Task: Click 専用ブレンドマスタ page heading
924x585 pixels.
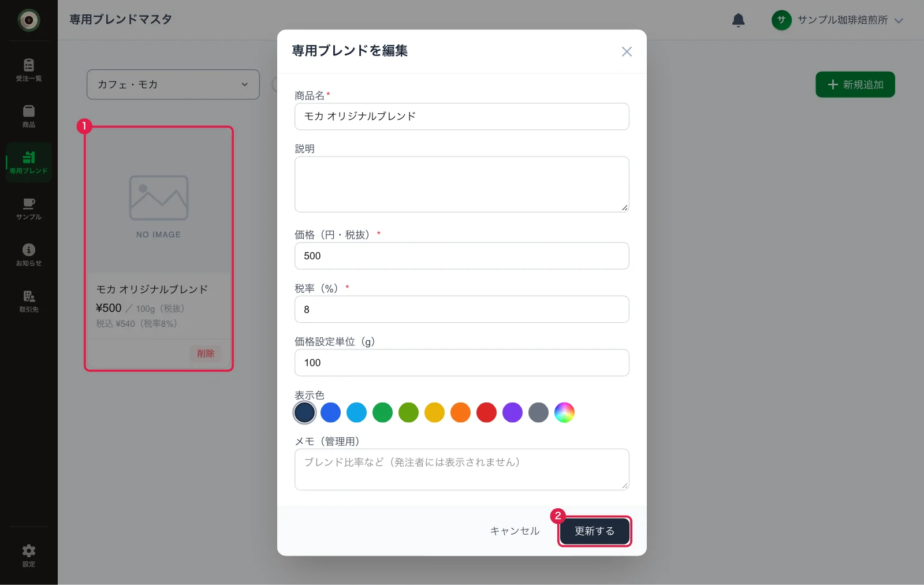Action: point(121,20)
